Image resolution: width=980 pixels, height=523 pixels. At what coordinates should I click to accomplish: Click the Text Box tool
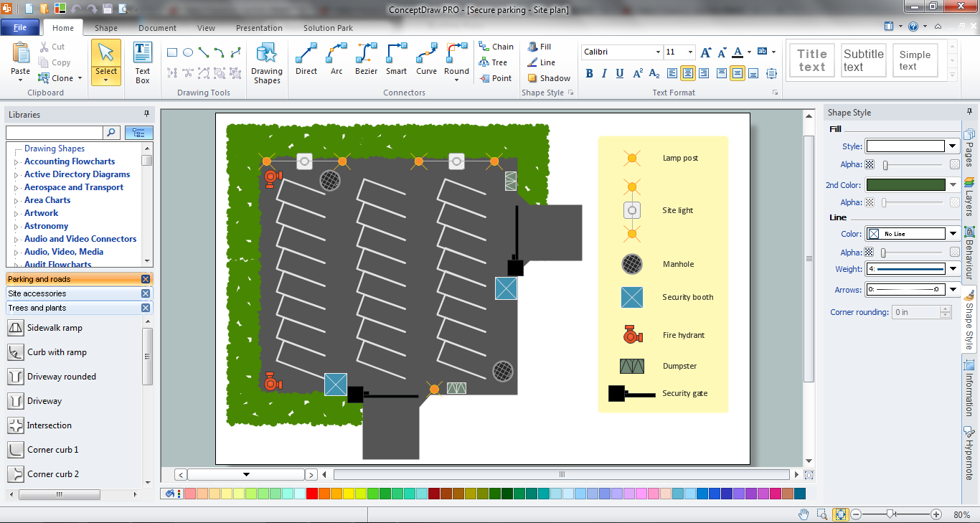pyautogui.click(x=143, y=62)
